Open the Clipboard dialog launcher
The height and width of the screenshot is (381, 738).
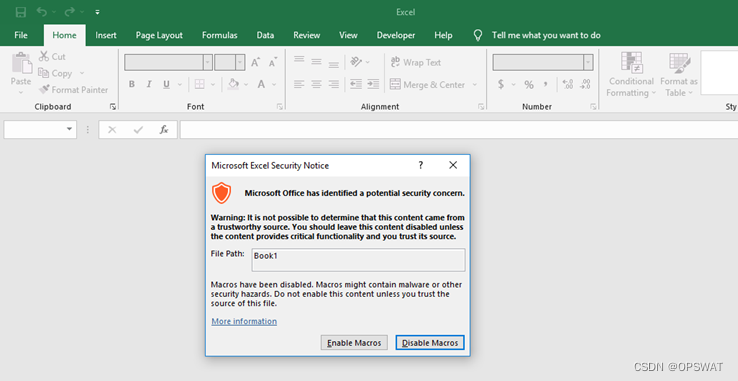pos(113,107)
